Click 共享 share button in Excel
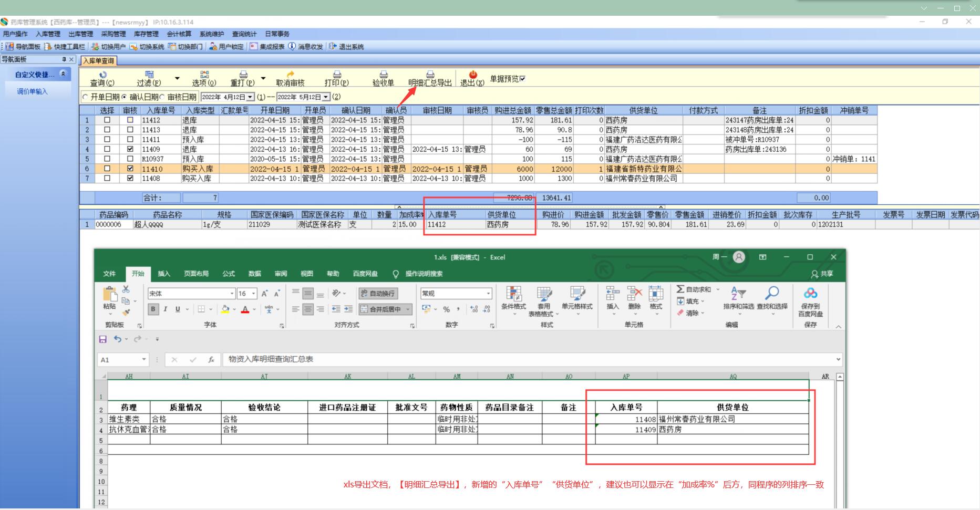 point(822,274)
